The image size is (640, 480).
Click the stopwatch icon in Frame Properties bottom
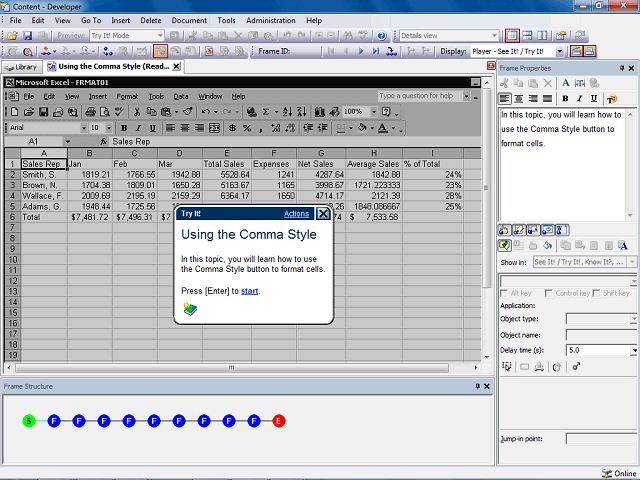pos(557,367)
